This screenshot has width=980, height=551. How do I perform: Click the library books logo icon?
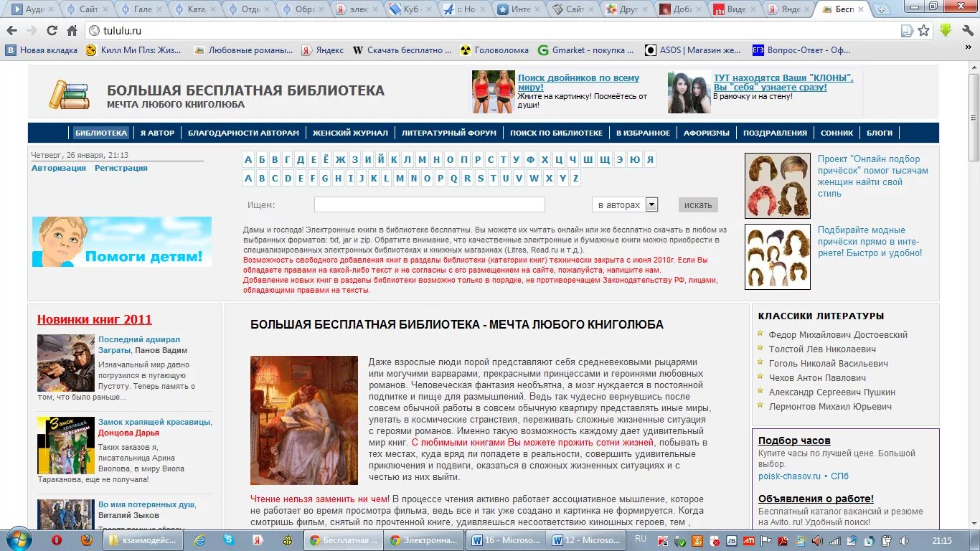pyautogui.click(x=69, y=94)
